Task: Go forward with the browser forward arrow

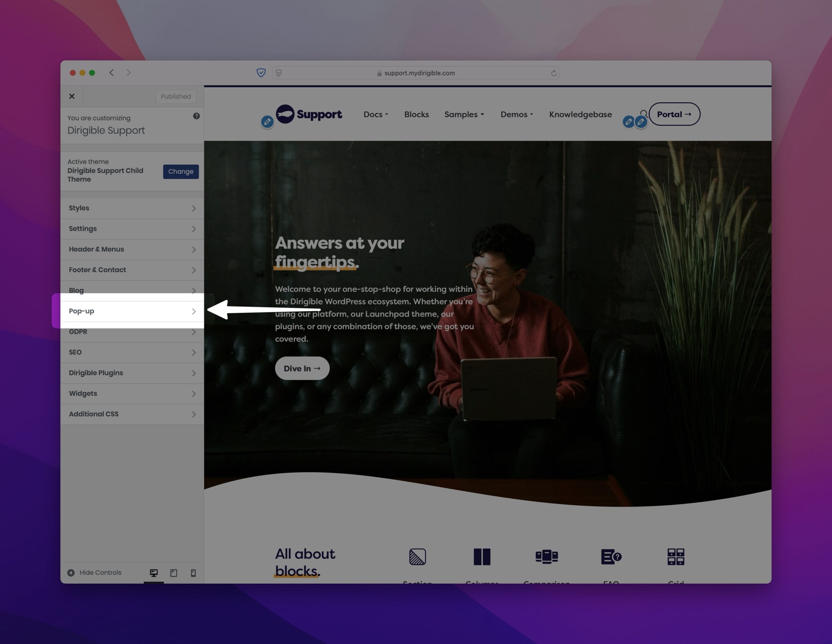Action: pyautogui.click(x=128, y=73)
